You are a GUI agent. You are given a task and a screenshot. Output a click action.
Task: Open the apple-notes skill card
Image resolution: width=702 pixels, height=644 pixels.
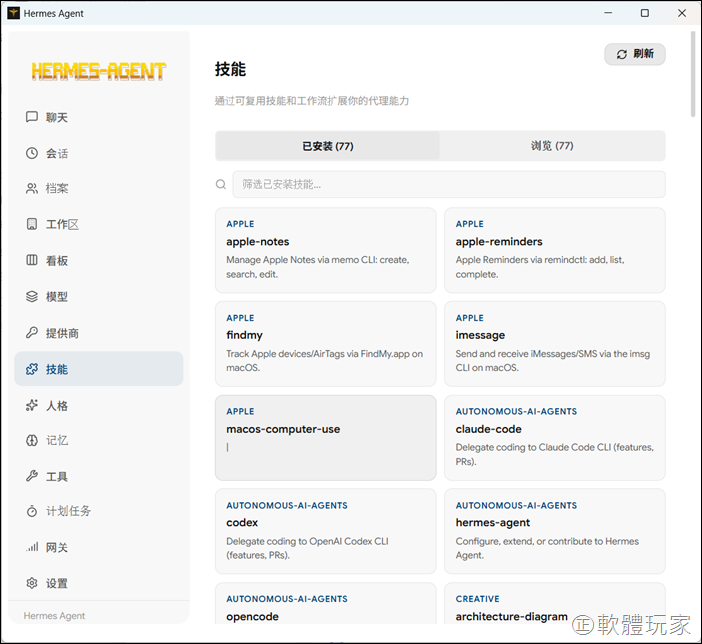(x=325, y=250)
